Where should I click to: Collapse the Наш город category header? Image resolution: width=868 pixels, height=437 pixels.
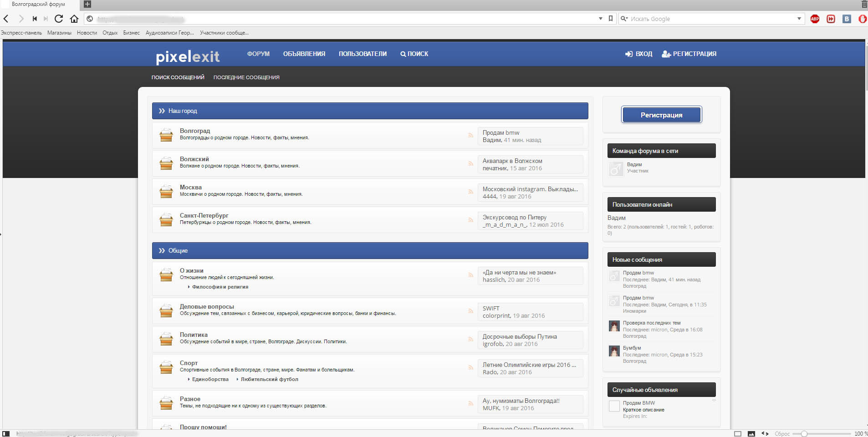tap(162, 111)
